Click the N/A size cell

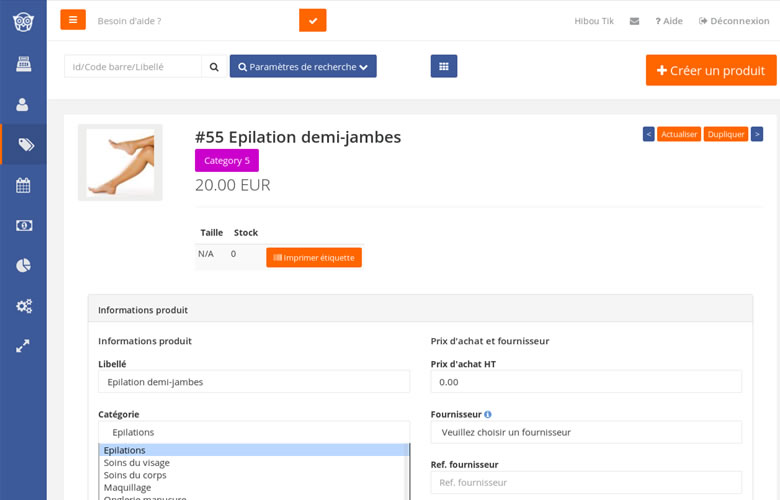pyautogui.click(x=206, y=254)
